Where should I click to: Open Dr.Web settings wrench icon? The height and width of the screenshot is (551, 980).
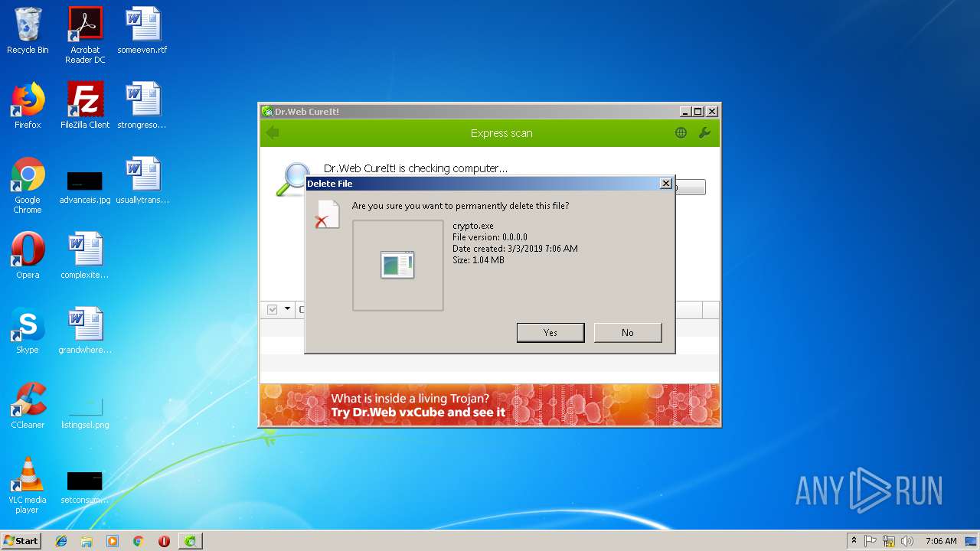pyautogui.click(x=704, y=133)
